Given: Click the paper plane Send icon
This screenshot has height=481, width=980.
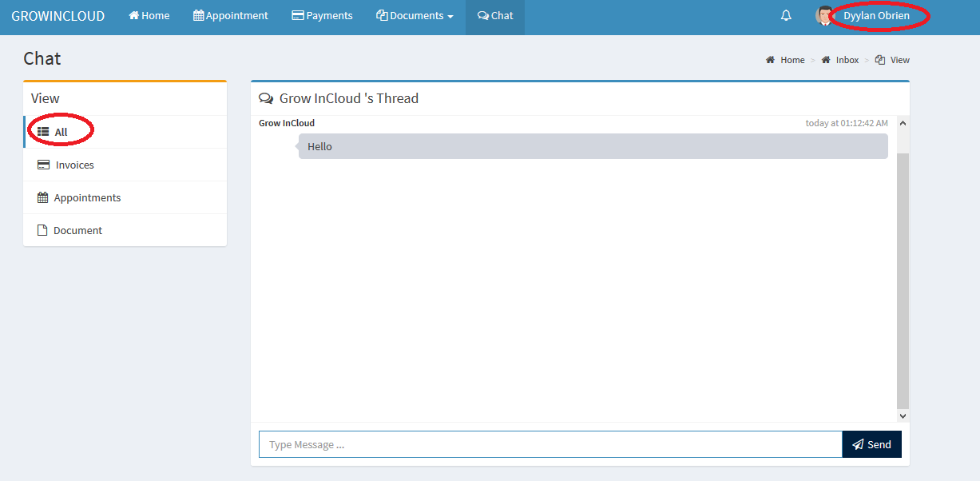Looking at the screenshot, I should coord(858,445).
